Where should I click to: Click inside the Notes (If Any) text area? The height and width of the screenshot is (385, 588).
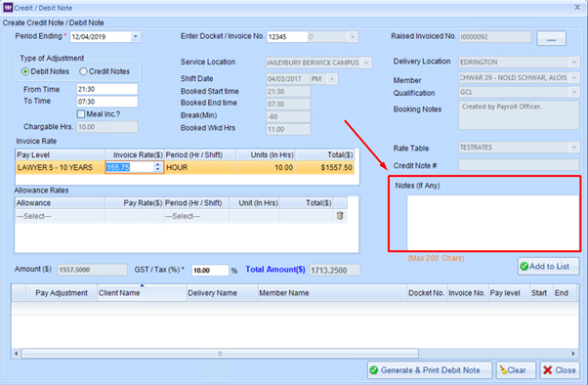[492, 222]
